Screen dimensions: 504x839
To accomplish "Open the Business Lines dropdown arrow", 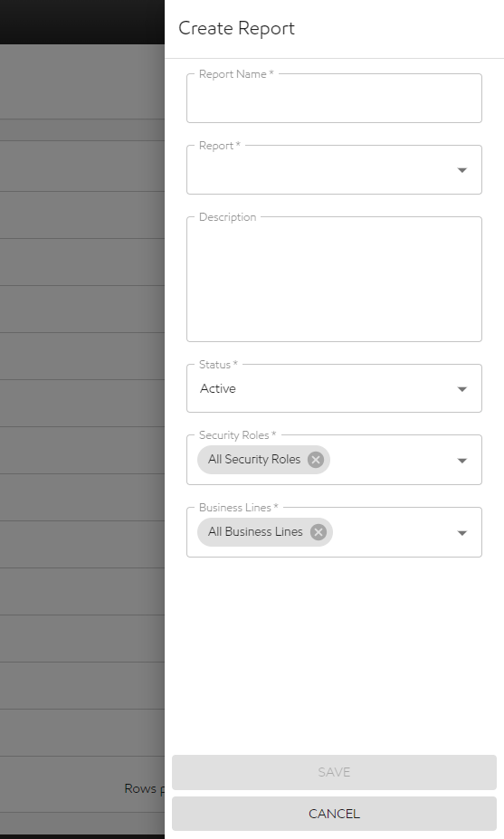I will click(x=462, y=533).
